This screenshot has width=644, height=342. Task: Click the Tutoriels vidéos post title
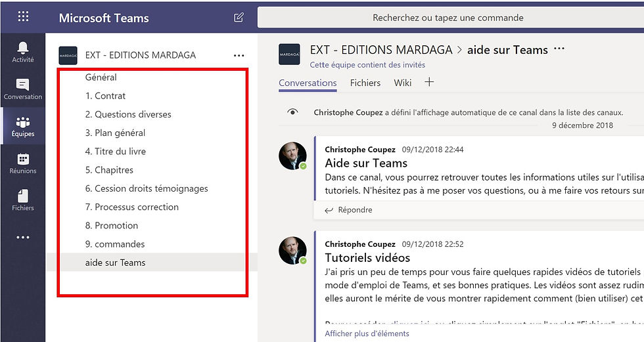click(x=367, y=257)
